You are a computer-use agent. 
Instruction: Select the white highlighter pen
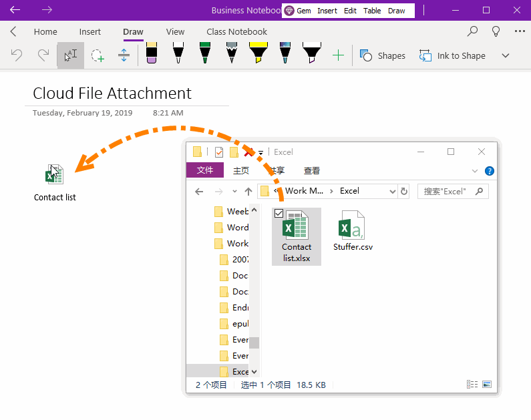(x=312, y=53)
